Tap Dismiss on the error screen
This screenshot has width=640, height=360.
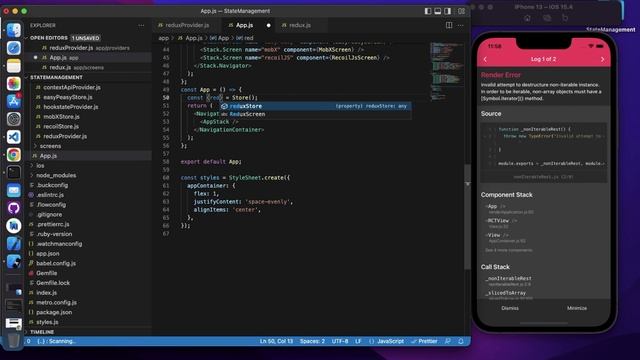(x=510, y=308)
